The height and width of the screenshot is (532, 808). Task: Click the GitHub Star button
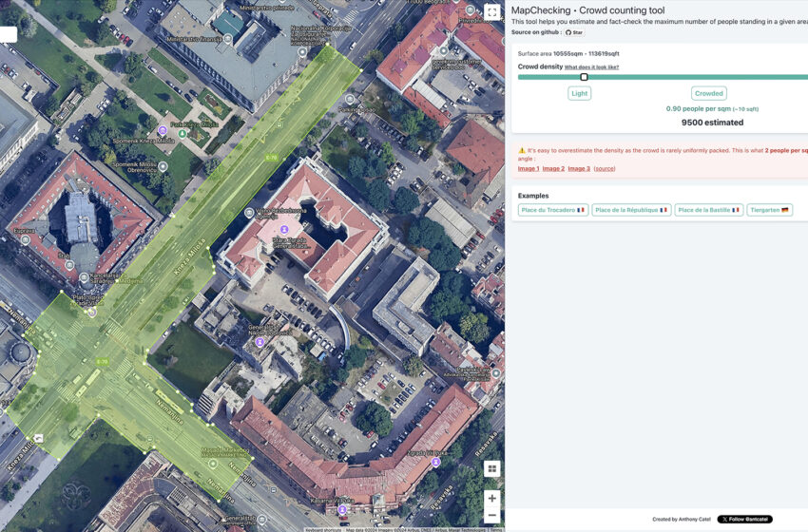click(x=574, y=32)
